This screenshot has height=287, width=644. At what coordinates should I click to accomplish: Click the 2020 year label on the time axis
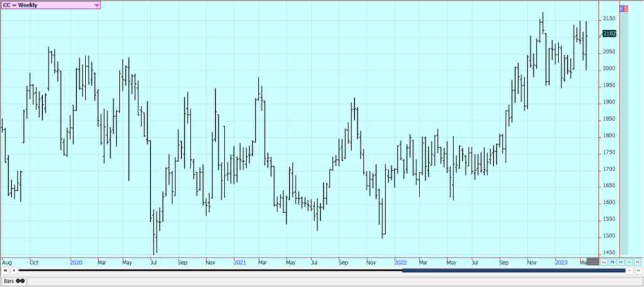[x=76, y=262]
